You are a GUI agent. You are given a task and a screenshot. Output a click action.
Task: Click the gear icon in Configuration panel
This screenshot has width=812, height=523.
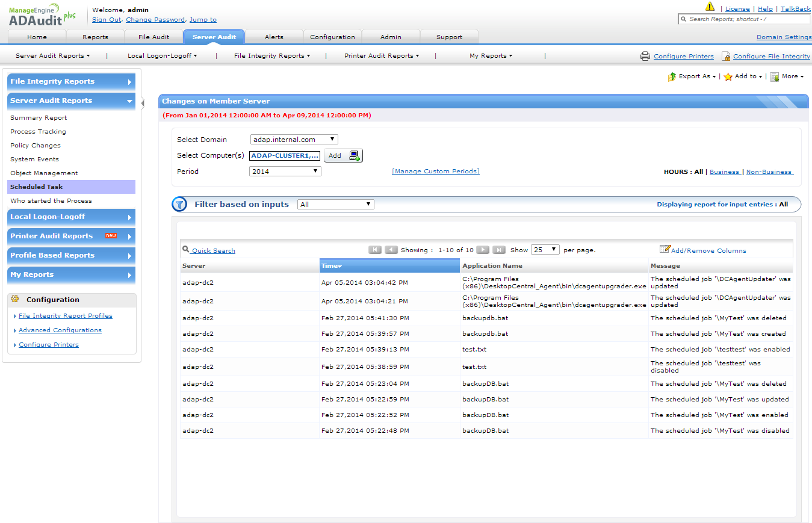pyautogui.click(x=15, y=299)
